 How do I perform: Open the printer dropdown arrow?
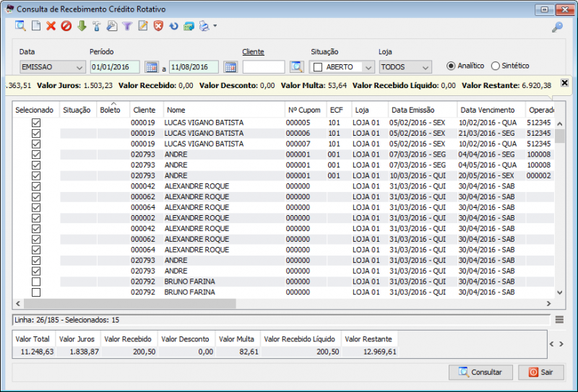(215, 26)
